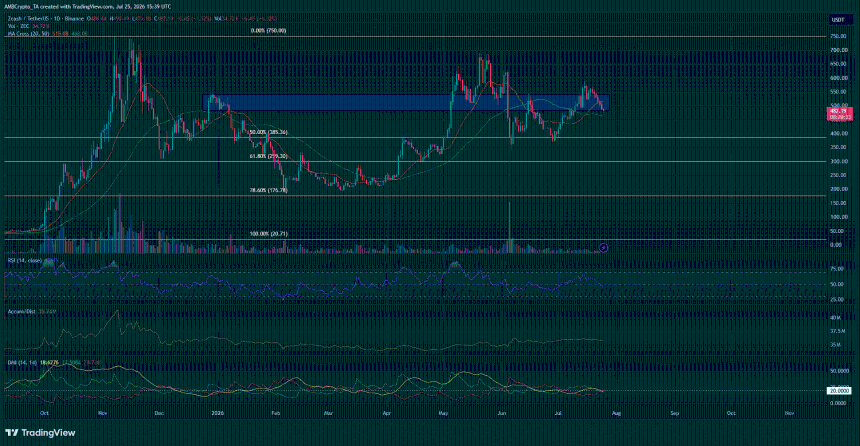This screenshot has height=446, width=860.
Task: Click the Apr label on the time axis
Action: (387, 413)
